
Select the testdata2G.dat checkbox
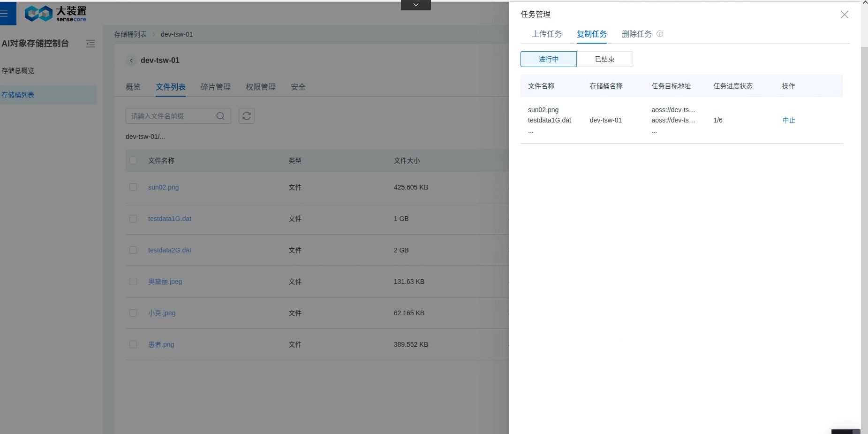(x=133, y=250)
